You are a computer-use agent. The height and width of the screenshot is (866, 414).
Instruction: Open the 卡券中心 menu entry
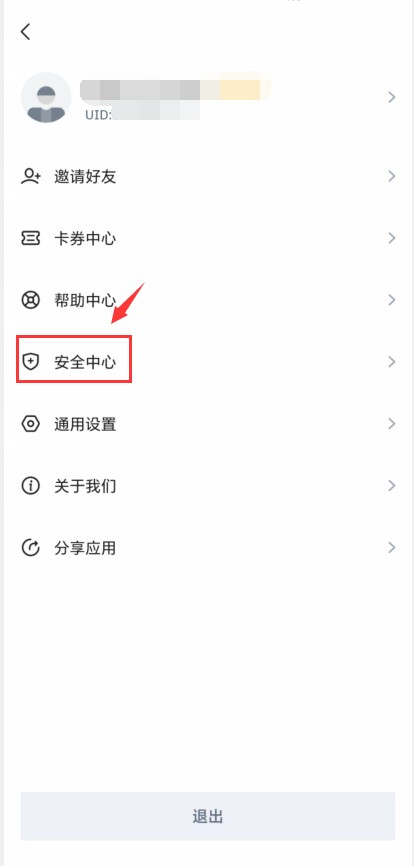207,239
